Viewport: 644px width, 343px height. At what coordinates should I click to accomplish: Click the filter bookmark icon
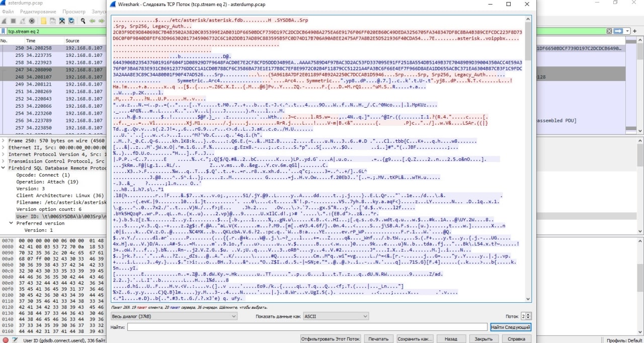tap(4, 31)
